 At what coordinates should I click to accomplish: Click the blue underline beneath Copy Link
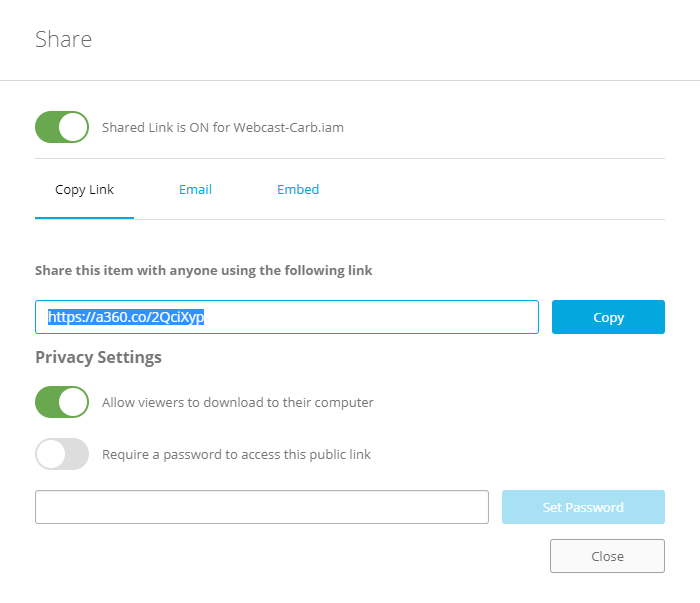[x=84, y=218]
